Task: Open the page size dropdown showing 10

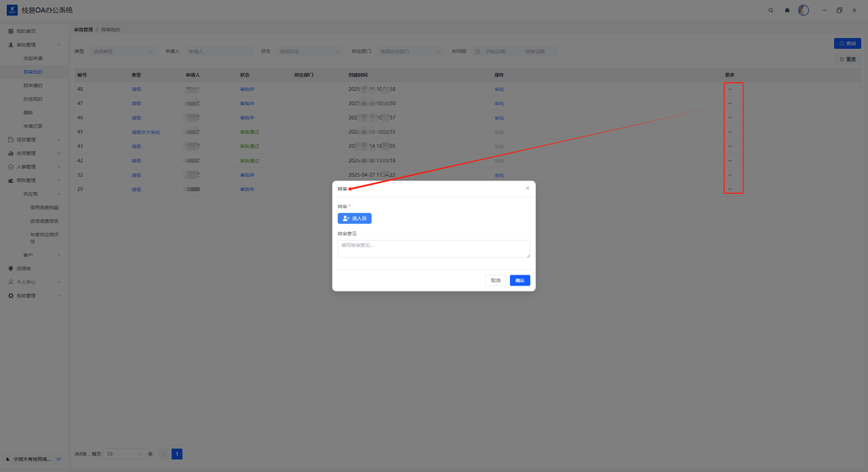Action: point(124,454)
